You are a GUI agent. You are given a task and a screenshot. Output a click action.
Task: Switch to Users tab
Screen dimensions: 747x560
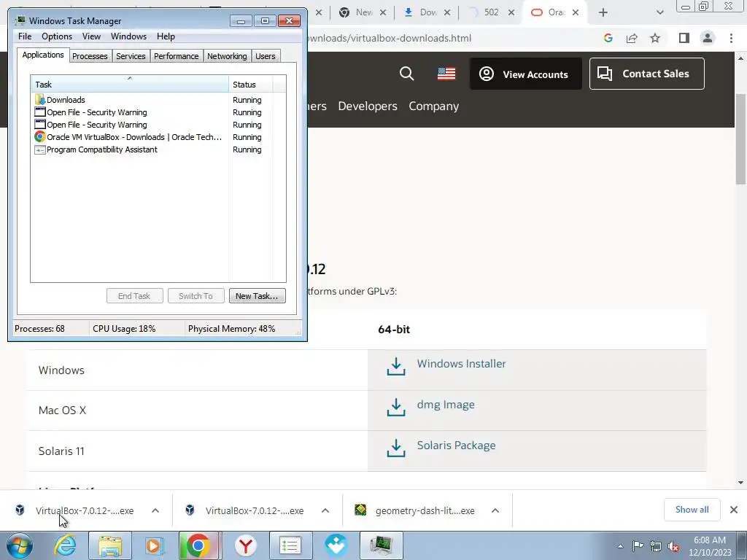click(x=266, y=56)
